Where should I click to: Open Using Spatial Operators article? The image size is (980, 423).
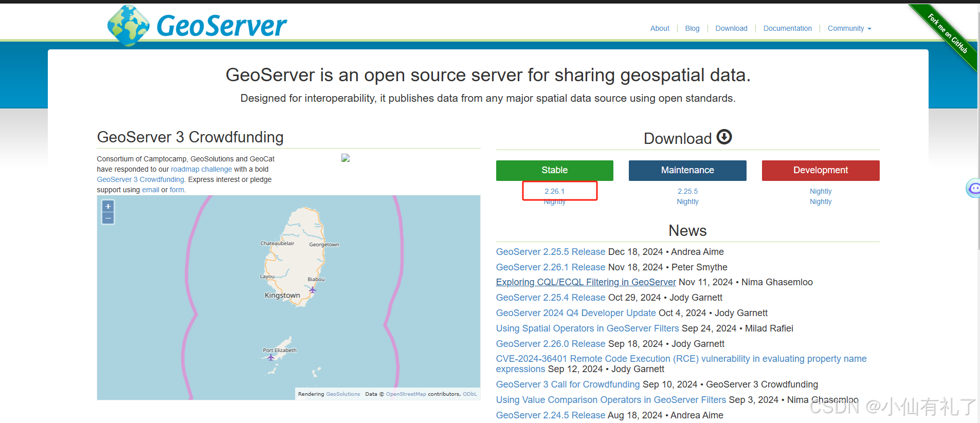pyautogui.click(x=587, y=328)
